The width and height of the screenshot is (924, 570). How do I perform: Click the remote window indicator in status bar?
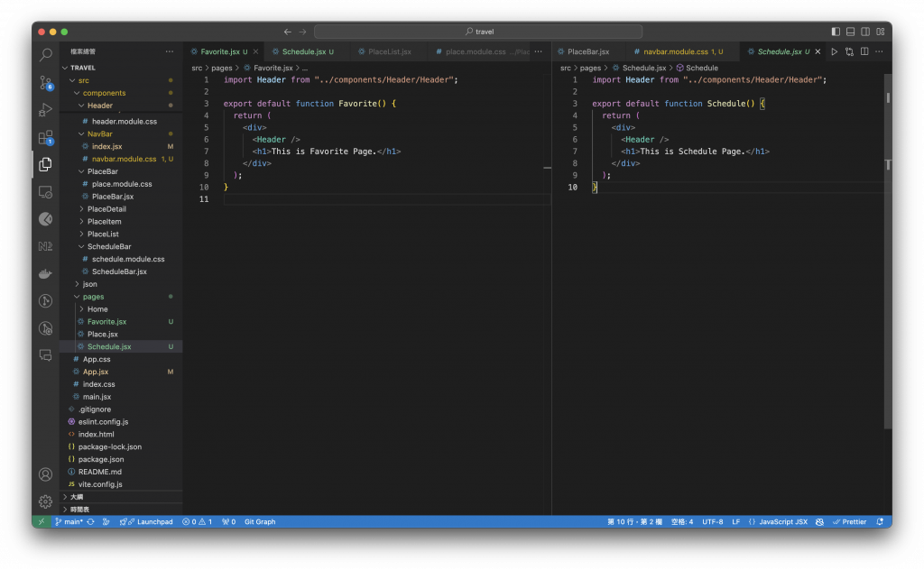click(x=42, y=521)
